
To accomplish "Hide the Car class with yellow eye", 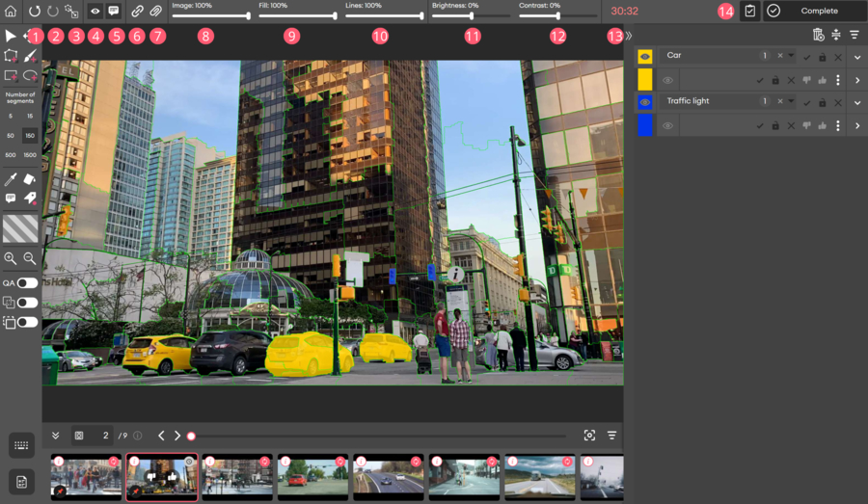I will pos(645,57).
